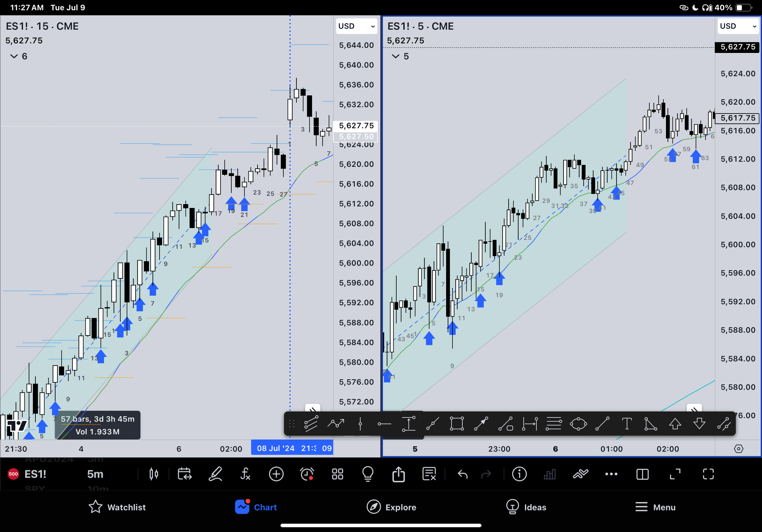The image size is (762, 532).
Task: Tap the share/export icon
Action: [399, 474]
